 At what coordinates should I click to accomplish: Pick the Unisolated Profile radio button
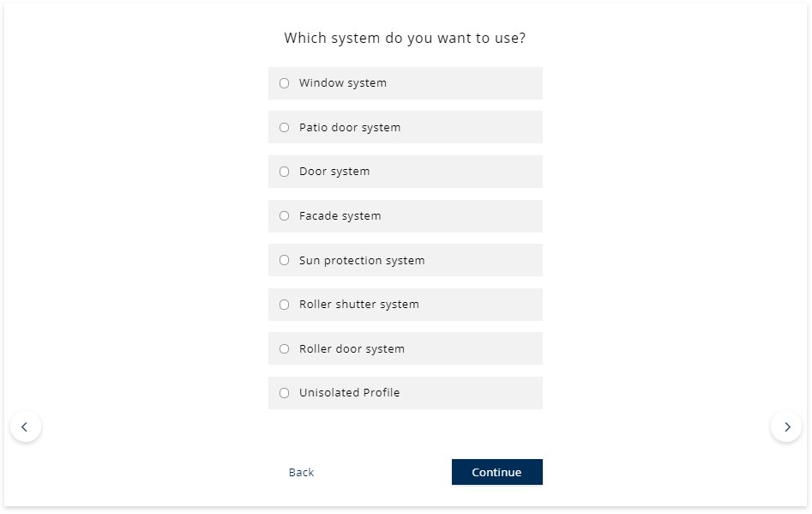pyautogui.click(x=285, y=393)
